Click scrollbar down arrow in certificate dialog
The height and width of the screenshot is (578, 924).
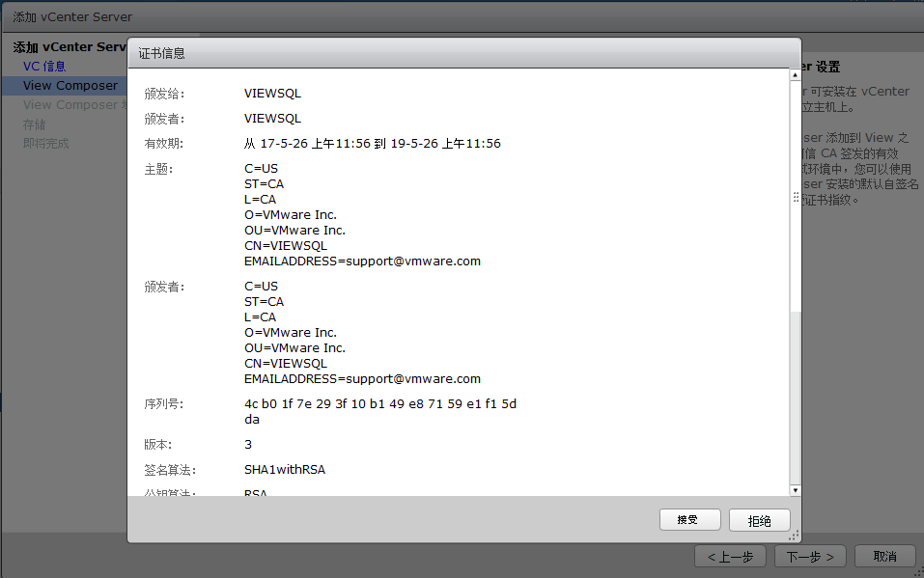point(795,490)
